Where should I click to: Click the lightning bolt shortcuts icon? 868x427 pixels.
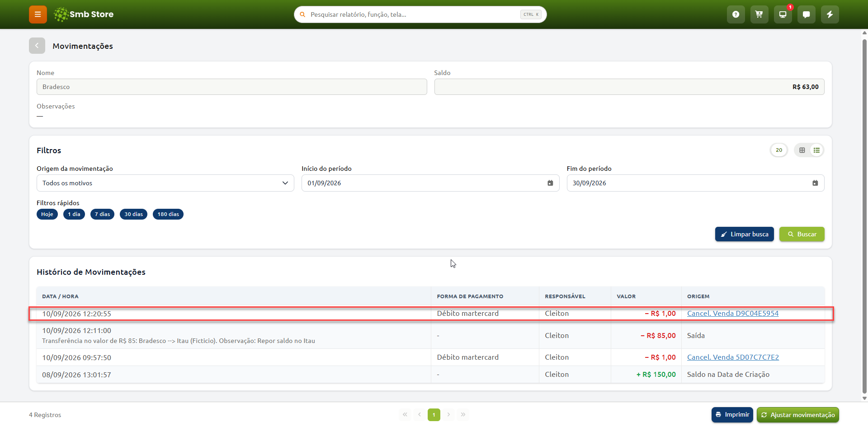point(830,14)
